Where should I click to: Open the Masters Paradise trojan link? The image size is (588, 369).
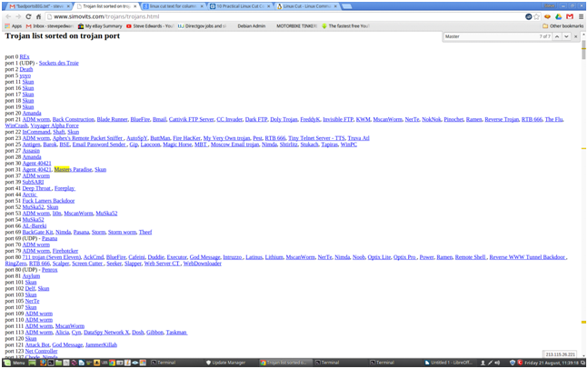pyautogui.click(x=73, y=169)
